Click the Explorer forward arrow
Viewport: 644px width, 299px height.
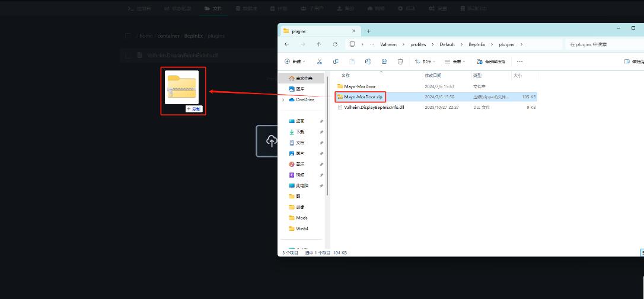point(302,44)
